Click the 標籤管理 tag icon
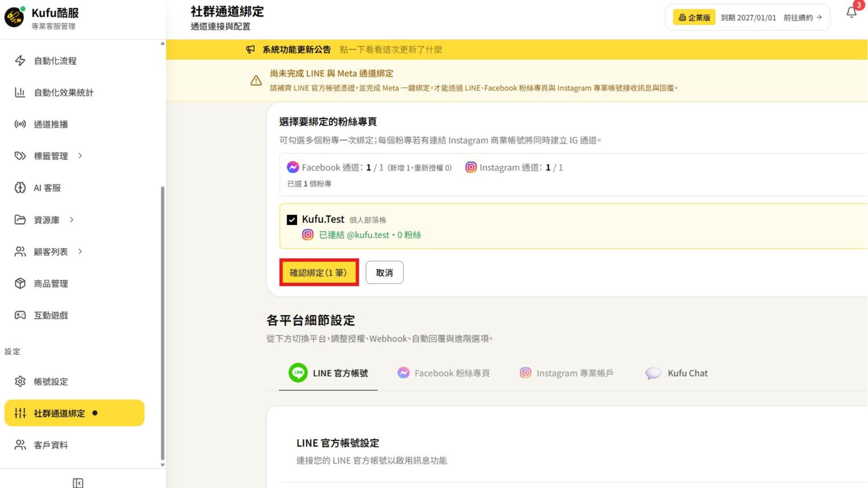Screen dimensions: 868x488 (20, 155)
